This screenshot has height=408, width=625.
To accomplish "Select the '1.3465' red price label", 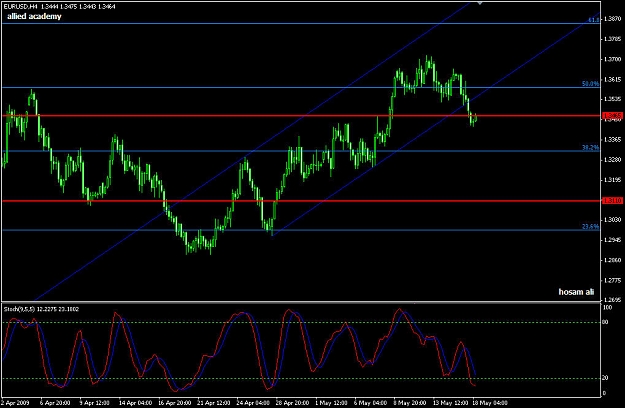I will click(x=613, y=116).
